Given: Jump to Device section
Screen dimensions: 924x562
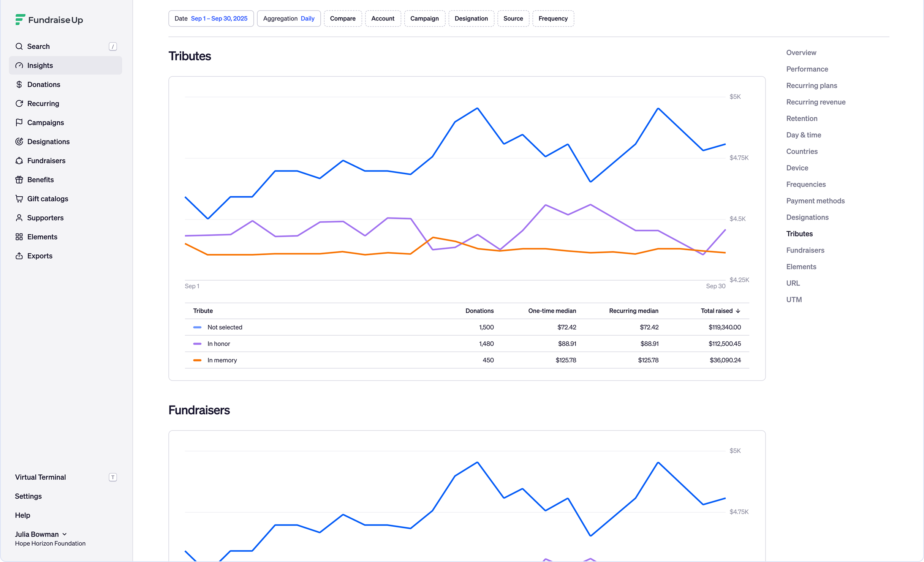Looking at the screenshot, I should tap(797, 168).
